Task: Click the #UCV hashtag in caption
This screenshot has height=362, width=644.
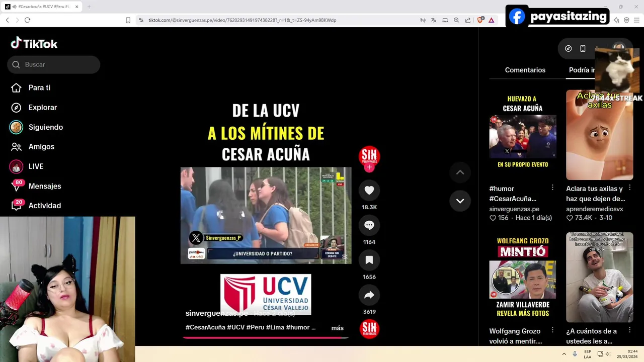Action: click(x=235, y=327)
